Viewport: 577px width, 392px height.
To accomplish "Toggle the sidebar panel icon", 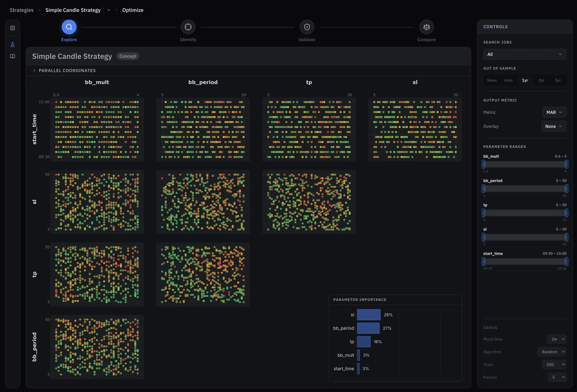I will click(13, 28).
